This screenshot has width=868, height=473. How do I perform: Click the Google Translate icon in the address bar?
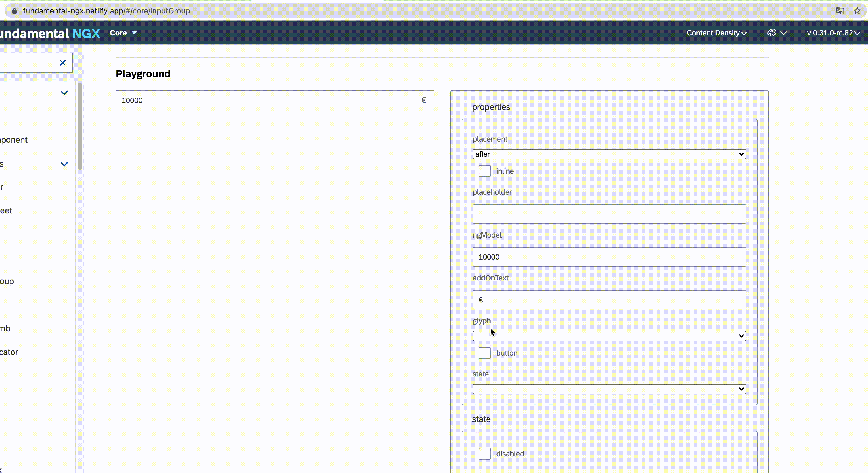point(840,11)
